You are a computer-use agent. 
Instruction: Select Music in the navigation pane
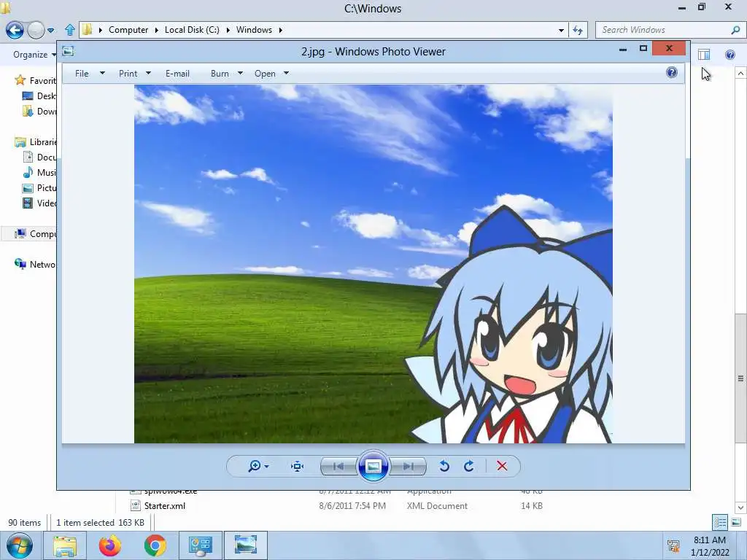pos(39,172)
